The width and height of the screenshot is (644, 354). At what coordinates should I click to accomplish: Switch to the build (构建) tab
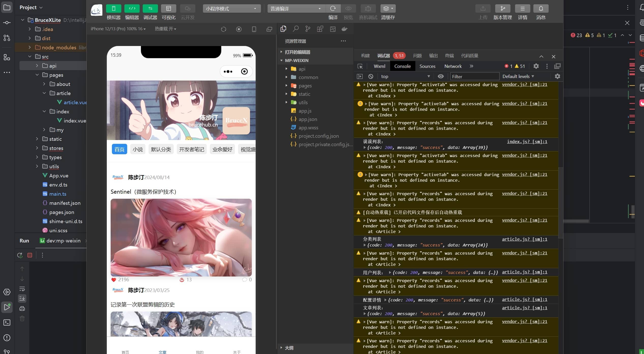(x=365, y=56)
